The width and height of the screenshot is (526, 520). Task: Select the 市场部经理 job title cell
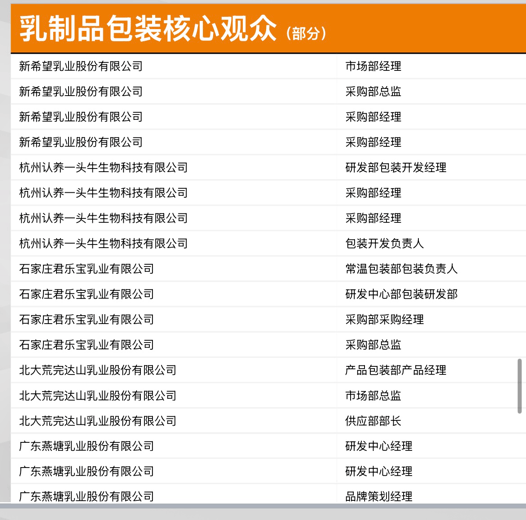[373, 66]
